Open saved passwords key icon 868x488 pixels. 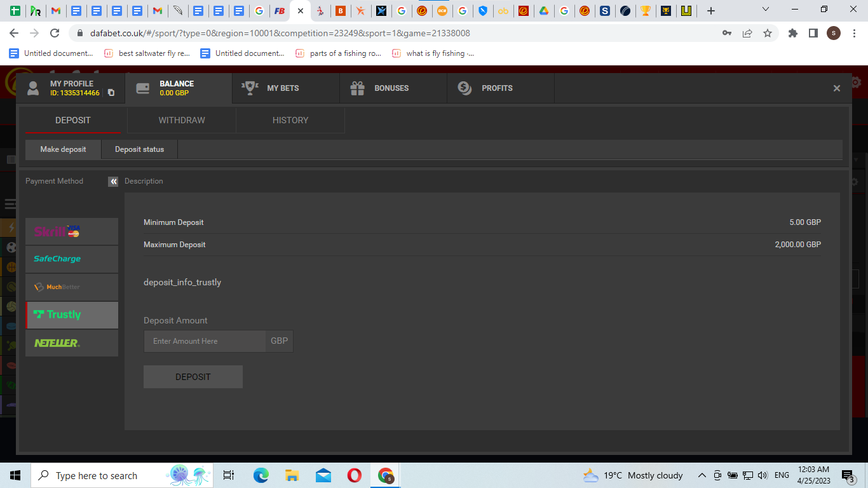point(727,33)
